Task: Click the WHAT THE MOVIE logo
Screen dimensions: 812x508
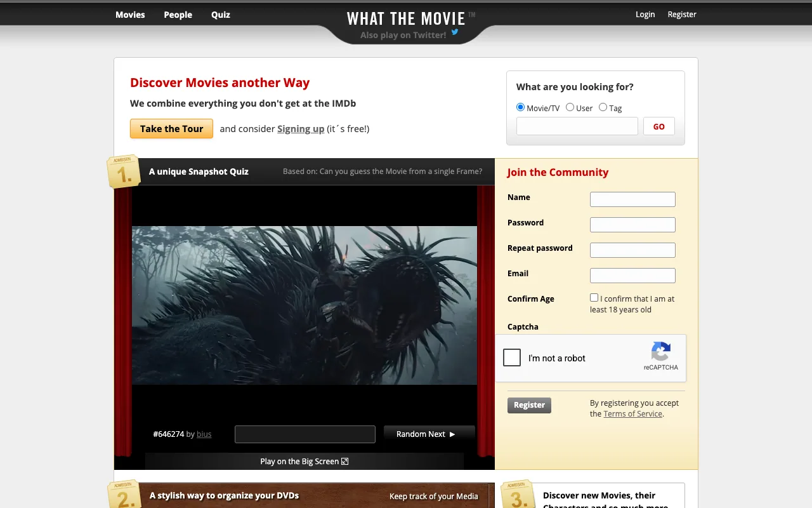Action: pyautogui.click(x=406, y=18)
